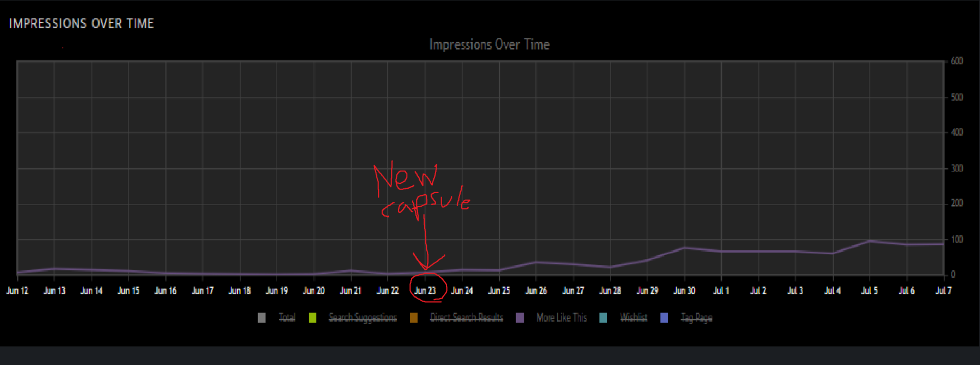Click the 'Jul 4' axis label
Viewport: 980px width, 365px height.
point(832,290)
